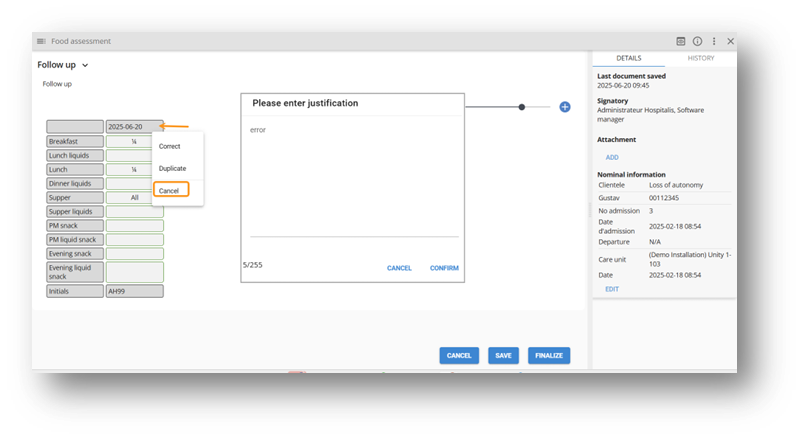Open the Details tab
802x438 pixels.
[628, 59]
